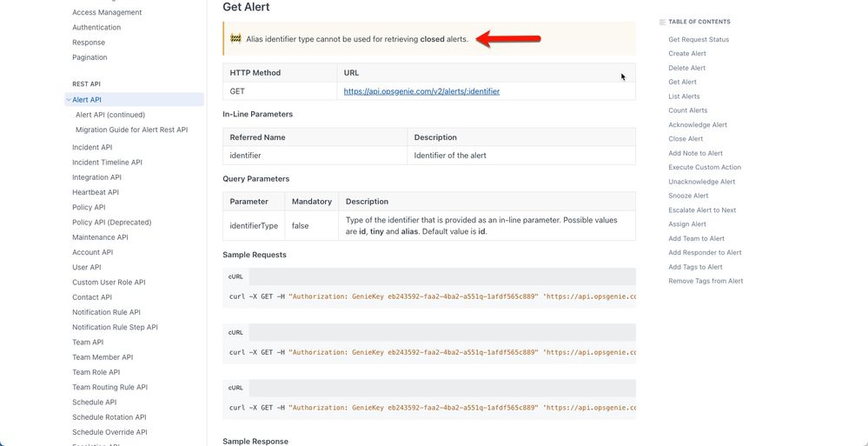Open Team Routing Rule API page
Image resolution: width=868 pixels, height=446 pixels.
click(x=109, y=387)
